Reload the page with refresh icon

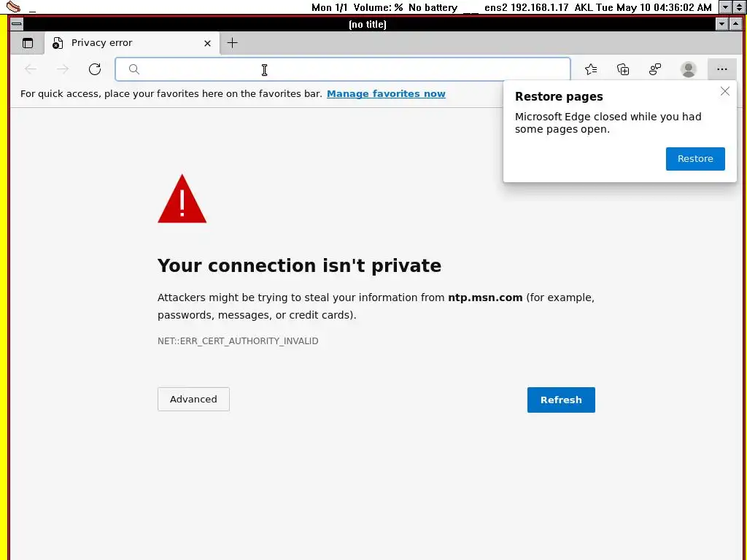95,69
